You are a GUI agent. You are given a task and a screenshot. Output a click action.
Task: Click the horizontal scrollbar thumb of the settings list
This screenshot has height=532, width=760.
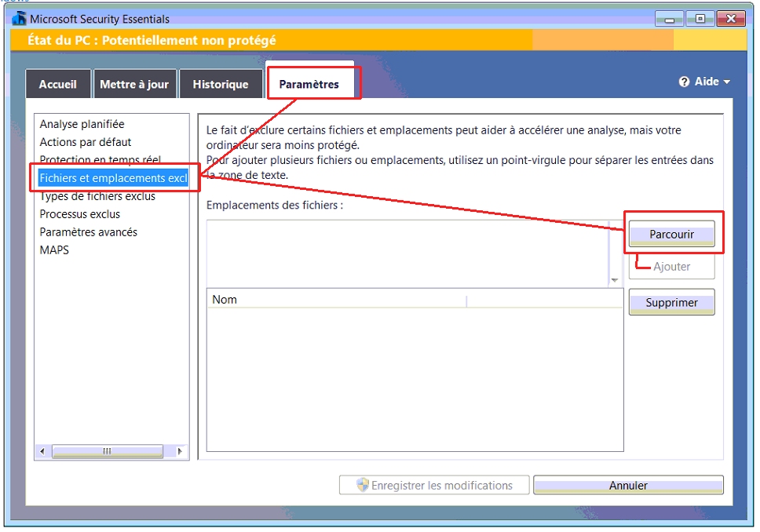point(107,451)
